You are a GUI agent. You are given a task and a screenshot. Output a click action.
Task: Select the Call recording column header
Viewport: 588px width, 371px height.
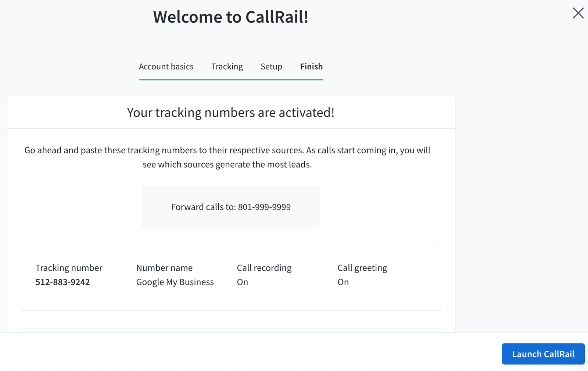pyautogui.click(x=264, y=268)
